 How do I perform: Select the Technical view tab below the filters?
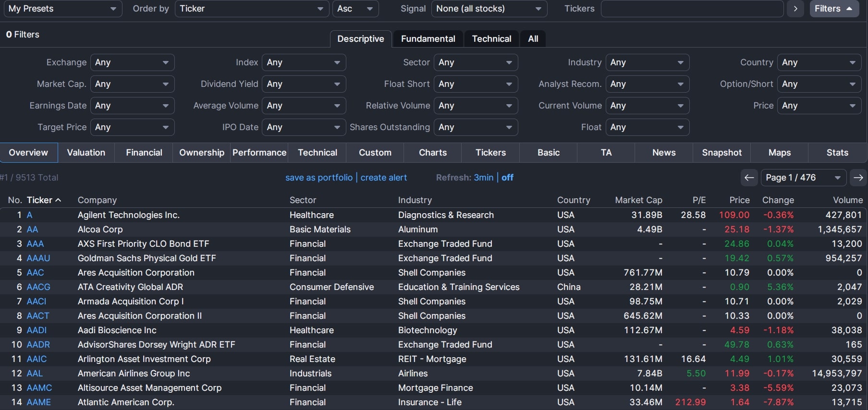point(318,153)
